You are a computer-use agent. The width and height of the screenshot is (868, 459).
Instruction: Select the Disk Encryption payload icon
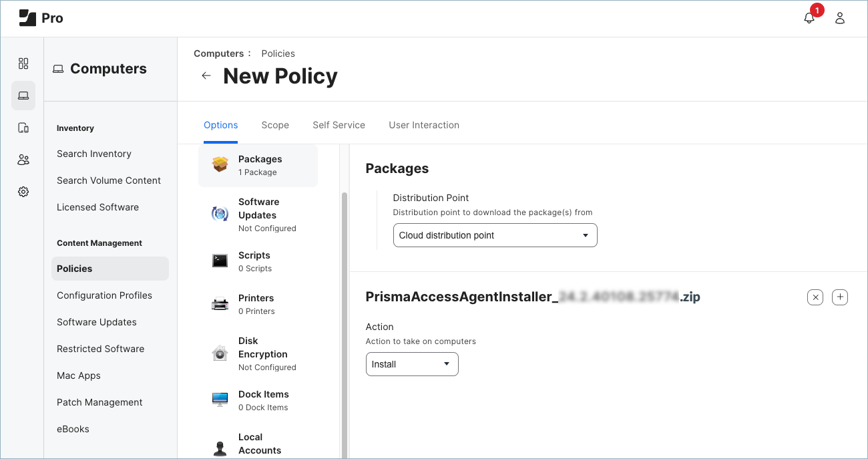click(x=220, y=353)
